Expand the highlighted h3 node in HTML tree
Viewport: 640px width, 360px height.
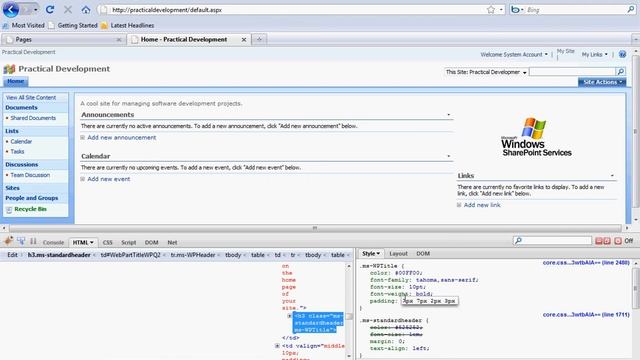pyautogui.click(x=289, y=316)
